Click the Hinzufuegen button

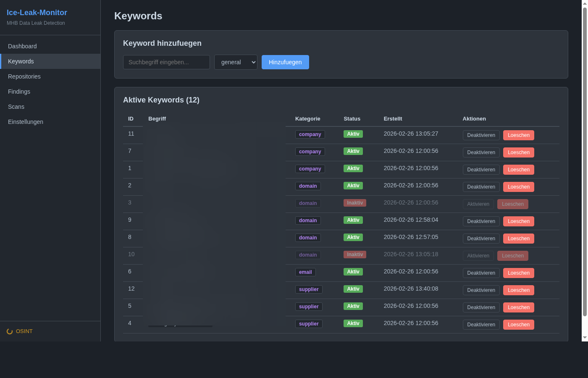coord(285,62)
